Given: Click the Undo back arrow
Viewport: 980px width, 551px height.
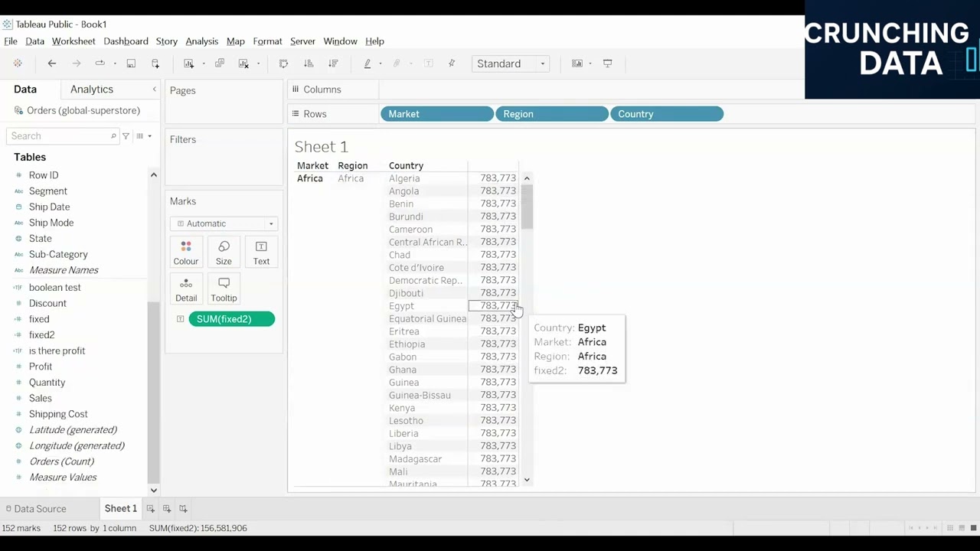Looking at the screenshot, I should pyautogui.click(x=52, y=64).
